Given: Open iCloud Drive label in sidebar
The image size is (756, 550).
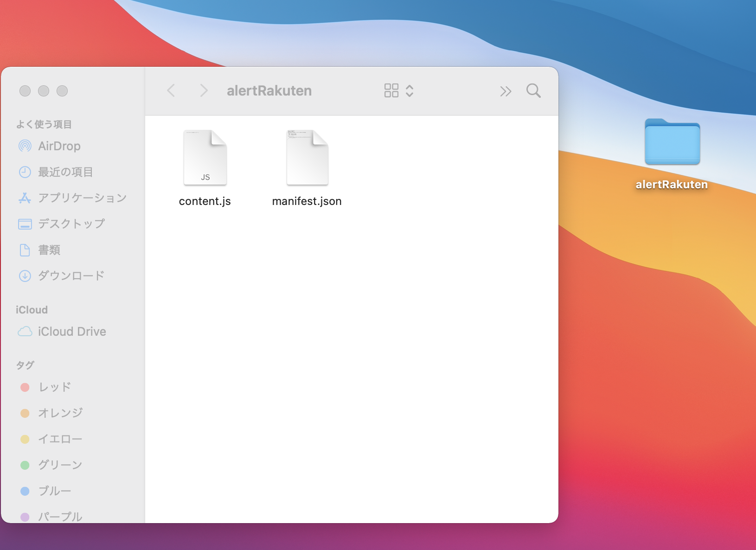Looking at the screenshot, I should [x=72, y=332].
